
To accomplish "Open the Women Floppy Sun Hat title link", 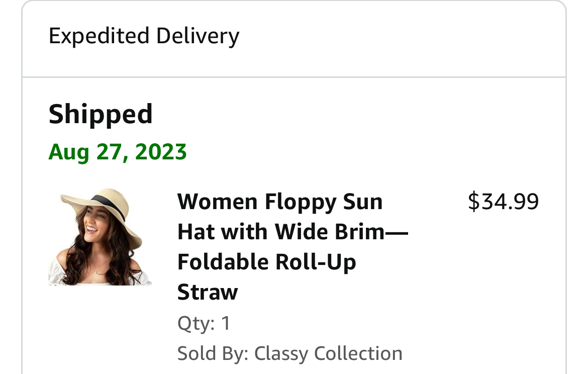I will pos(292,247).
